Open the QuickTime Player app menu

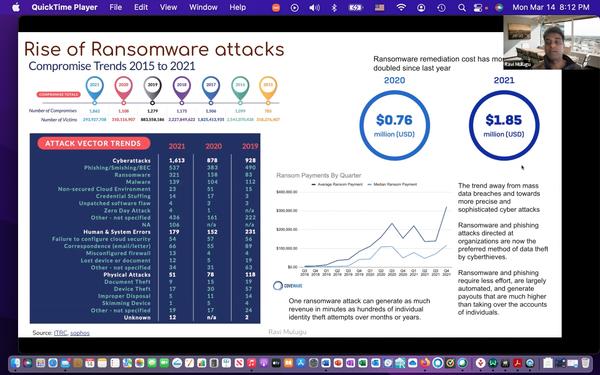point(64,7)
